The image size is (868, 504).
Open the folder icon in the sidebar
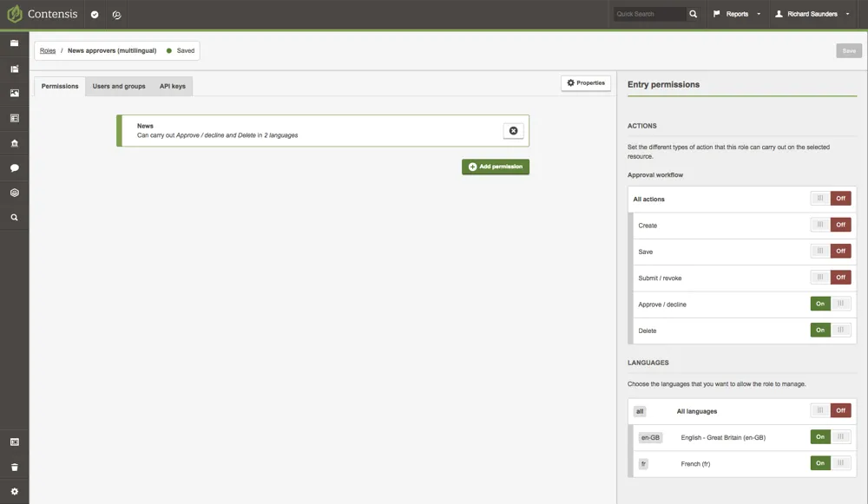15,43
